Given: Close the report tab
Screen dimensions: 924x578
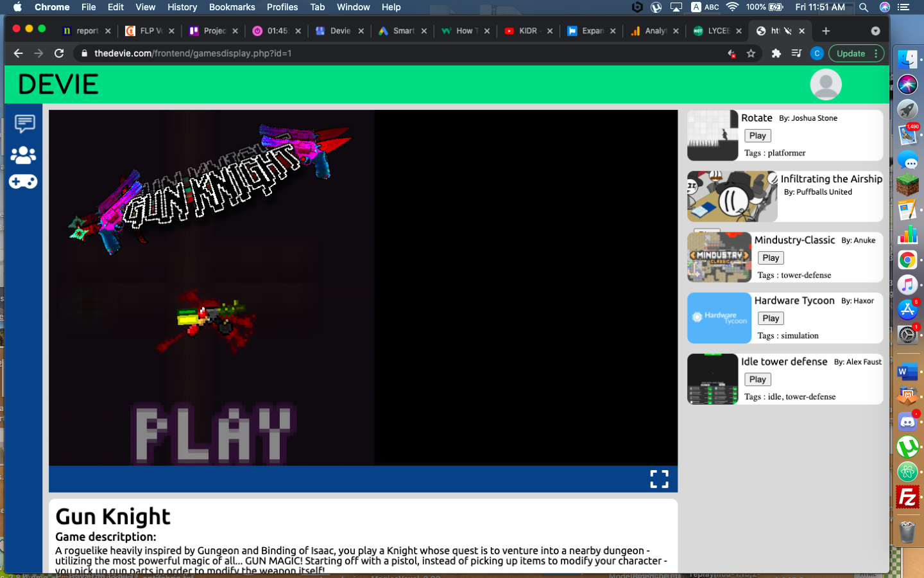Looking at the screenshot, I should pyautogui.click(x=108, y=31).
